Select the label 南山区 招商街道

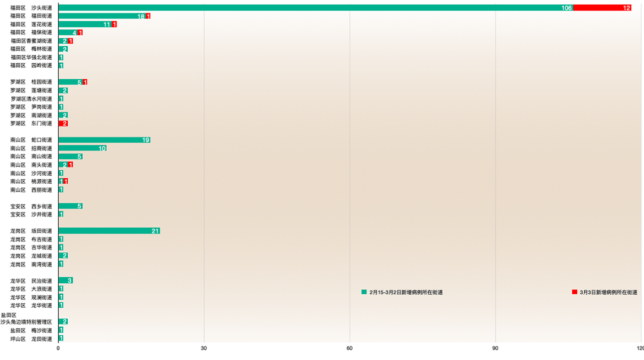[x=31, y=148]
